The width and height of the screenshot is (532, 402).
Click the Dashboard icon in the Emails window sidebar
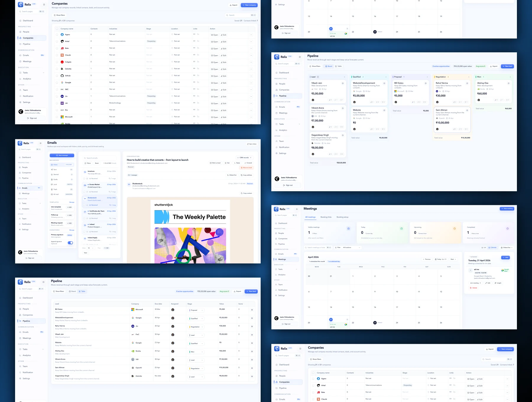[x=20, y=157]
